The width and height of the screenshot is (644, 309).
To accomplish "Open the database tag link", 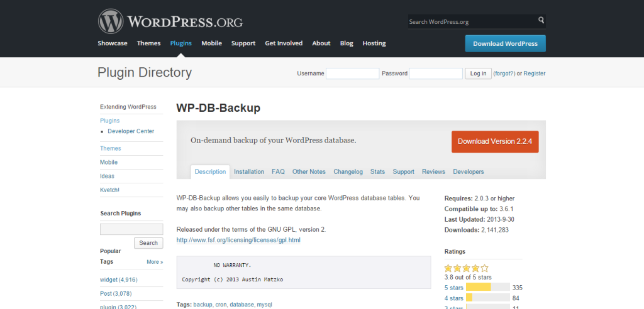I will [241, 305].
